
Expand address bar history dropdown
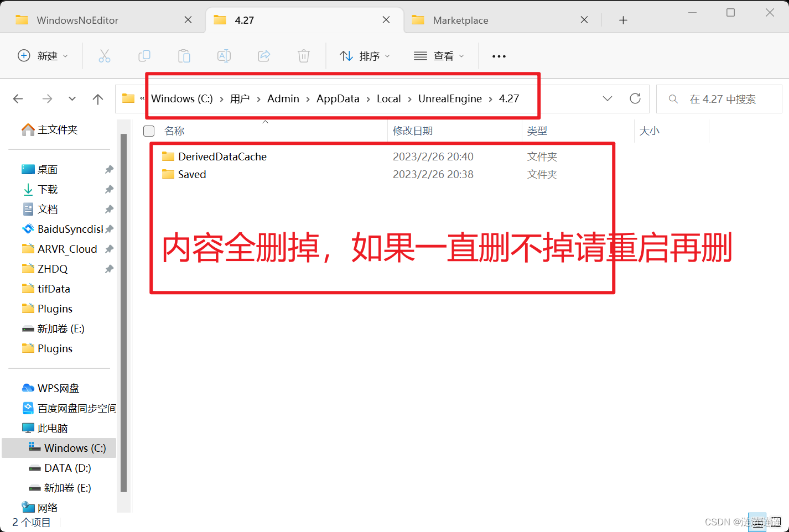point(608,98)
